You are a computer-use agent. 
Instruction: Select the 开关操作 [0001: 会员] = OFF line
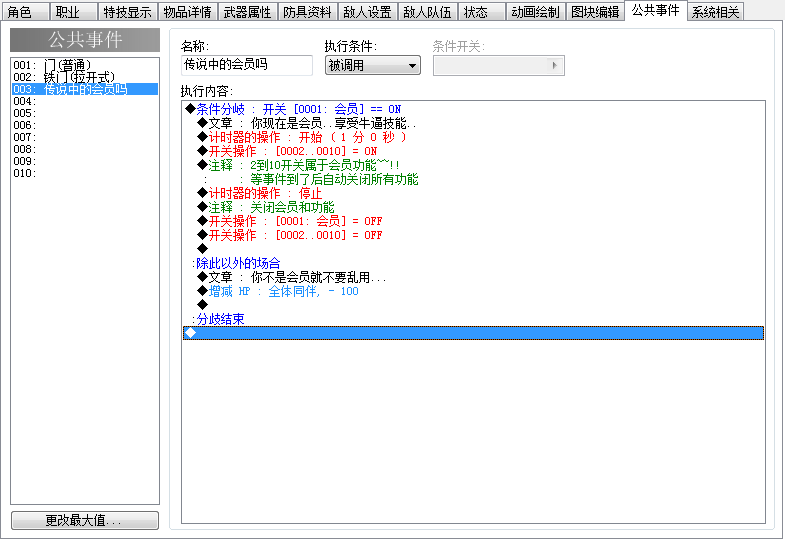(x=473, y=221)
